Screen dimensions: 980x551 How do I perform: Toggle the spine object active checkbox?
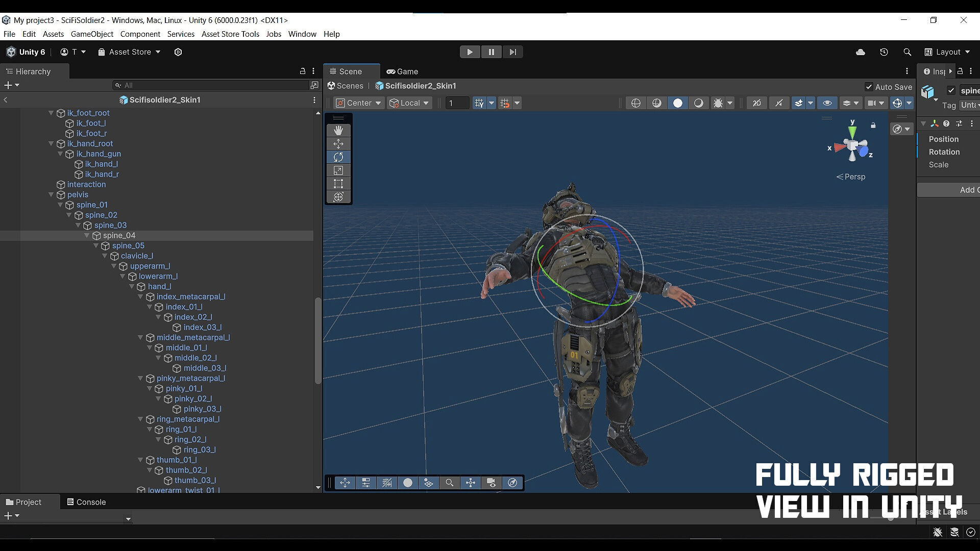pyautogui.click(x=951, y=90)
